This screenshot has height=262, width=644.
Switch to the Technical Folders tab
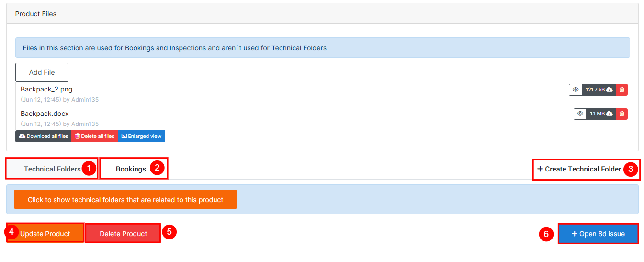click(52, 169)
